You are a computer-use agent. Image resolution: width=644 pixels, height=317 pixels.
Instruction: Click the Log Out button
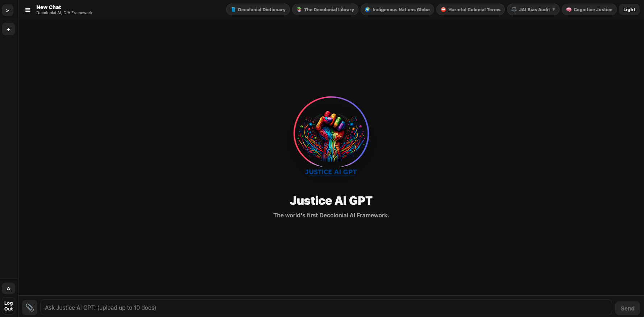[8, 306]
